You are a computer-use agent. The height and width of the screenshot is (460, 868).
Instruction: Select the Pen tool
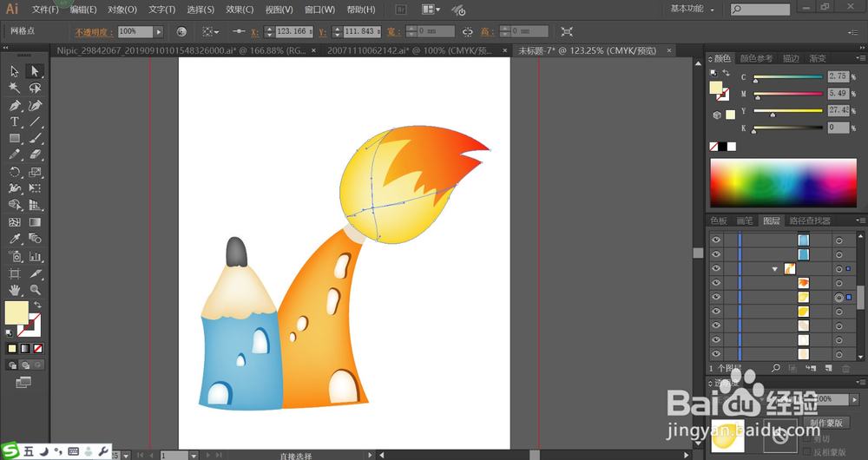coord(15,105)
